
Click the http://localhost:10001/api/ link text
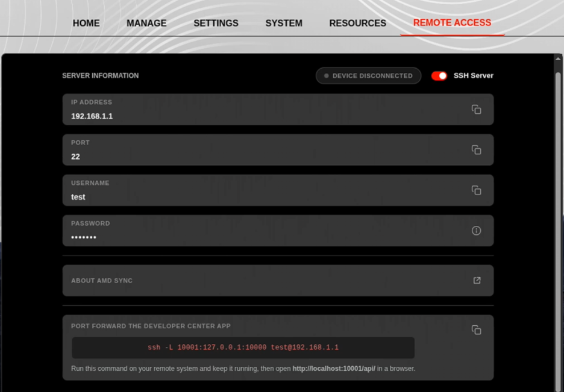pyautogui.click(x=334, y=369)
